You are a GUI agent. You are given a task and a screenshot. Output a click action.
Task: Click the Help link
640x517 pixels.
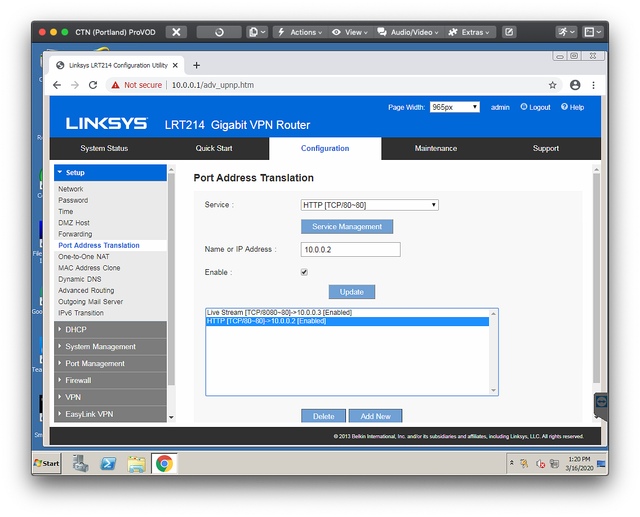[572, 107]
